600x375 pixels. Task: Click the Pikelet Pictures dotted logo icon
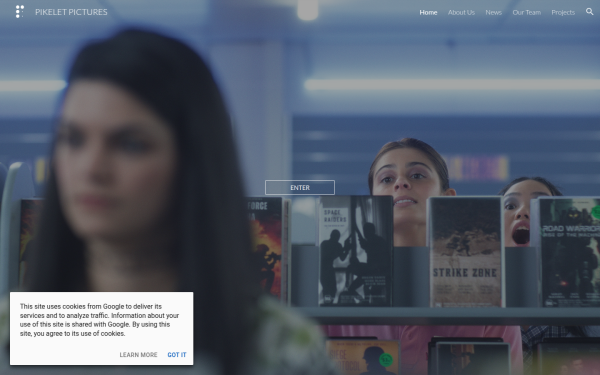tap(20, 12)
